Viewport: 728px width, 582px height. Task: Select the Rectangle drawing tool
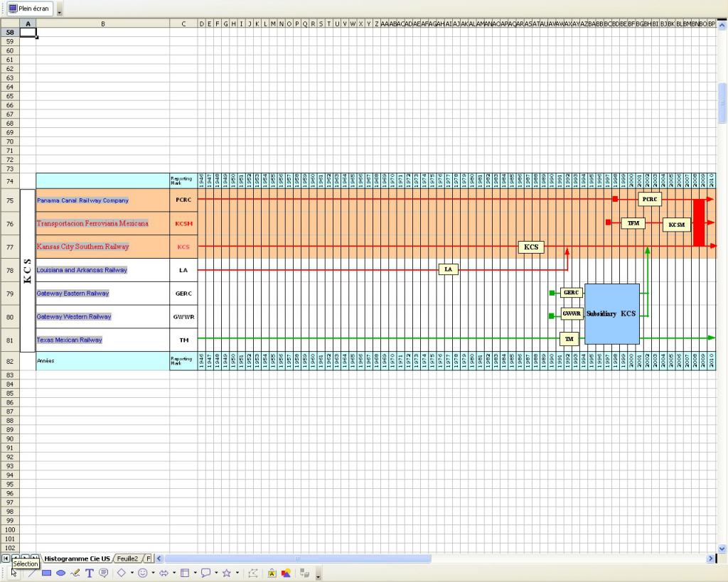46,573
